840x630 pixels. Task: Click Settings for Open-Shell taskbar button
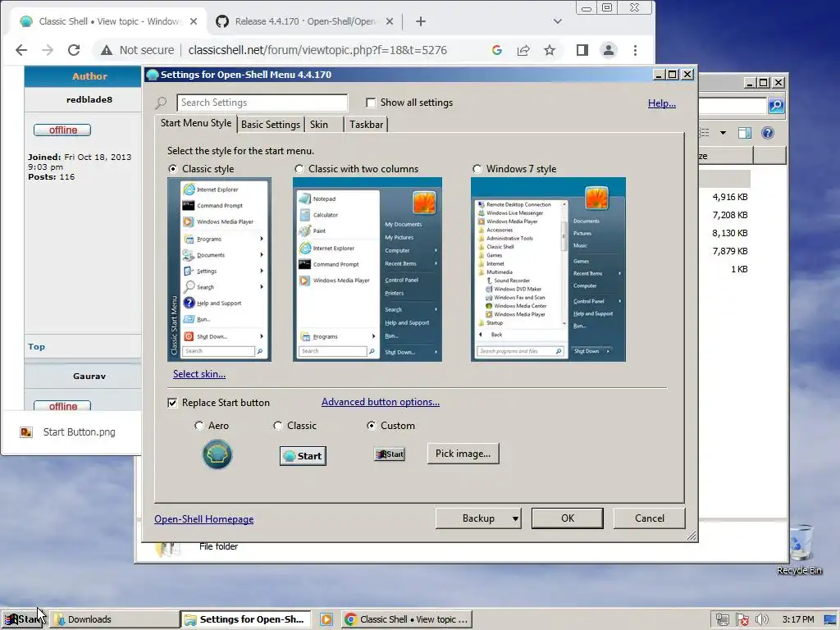pyautogui.click(x=245, y=619)
